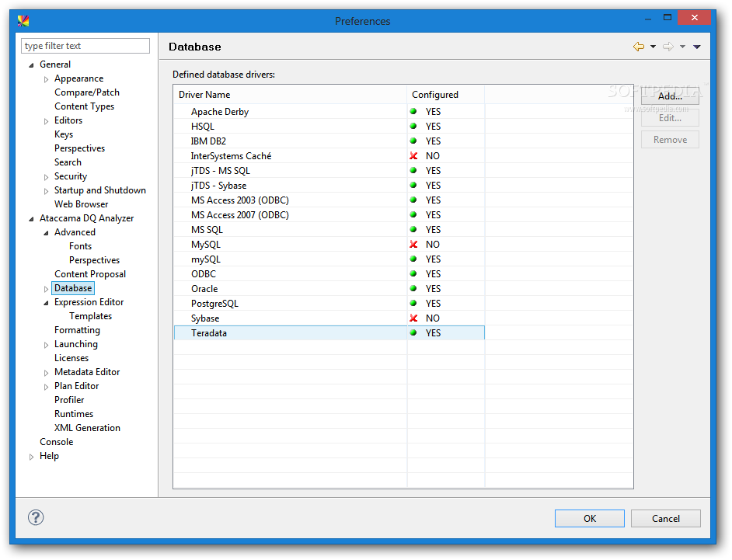The image size is (732, 560).
Task: Expand the Appearance tree node
Action: 46,79
